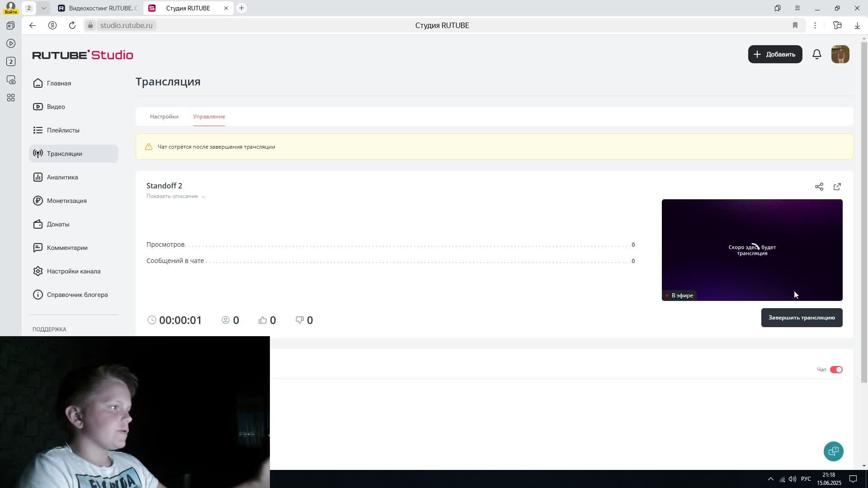Switch to the Настройки tab
This screenshot has width=868, height=488.
tap(164, 117)
